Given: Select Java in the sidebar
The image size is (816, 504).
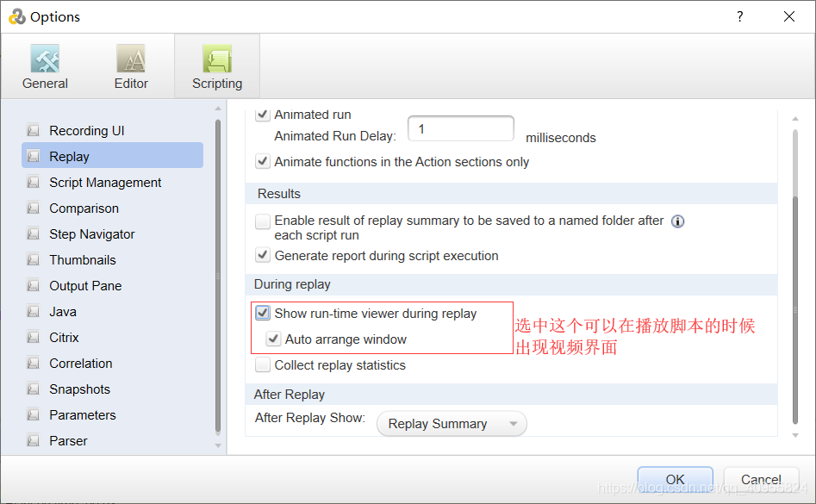Looking at the screenshot, I should click(x=112, y=312).
